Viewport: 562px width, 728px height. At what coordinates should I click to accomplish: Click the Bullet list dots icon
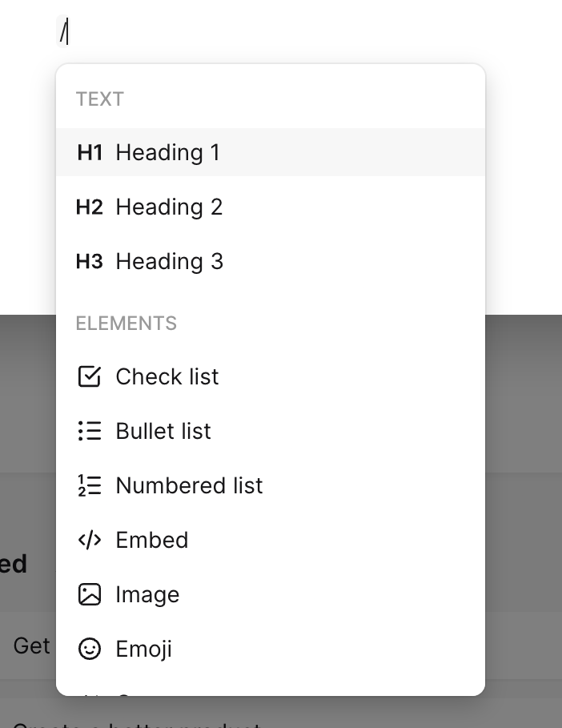click(x=90, y=431)
